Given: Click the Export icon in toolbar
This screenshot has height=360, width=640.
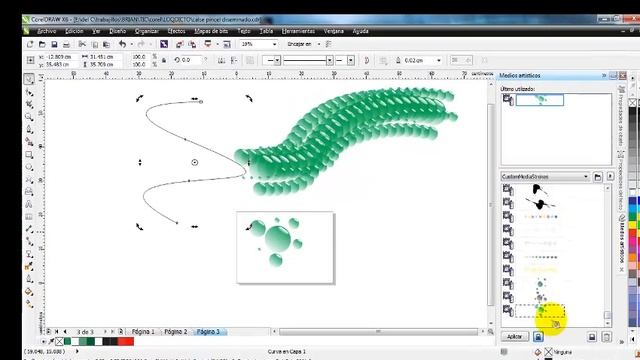Looking at the screenshot, I should tap(192, 44).
